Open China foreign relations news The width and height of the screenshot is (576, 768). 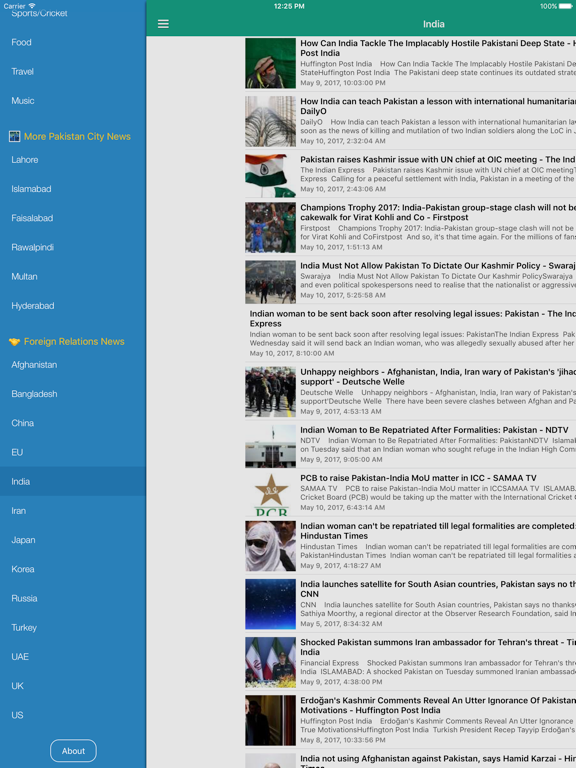tap(72, 423)
